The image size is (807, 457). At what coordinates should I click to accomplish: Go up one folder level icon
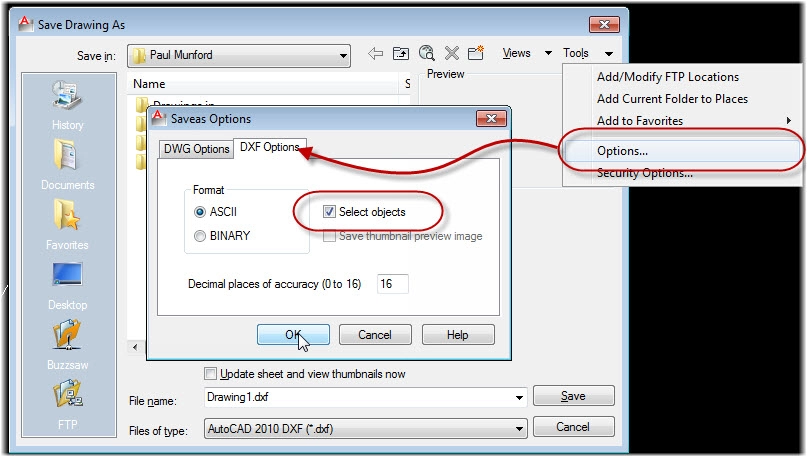(x=401, y=53)
